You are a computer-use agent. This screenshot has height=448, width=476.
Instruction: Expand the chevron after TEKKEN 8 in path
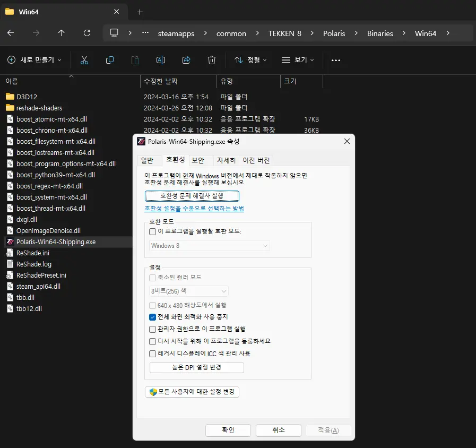click(x=312, y=33)
